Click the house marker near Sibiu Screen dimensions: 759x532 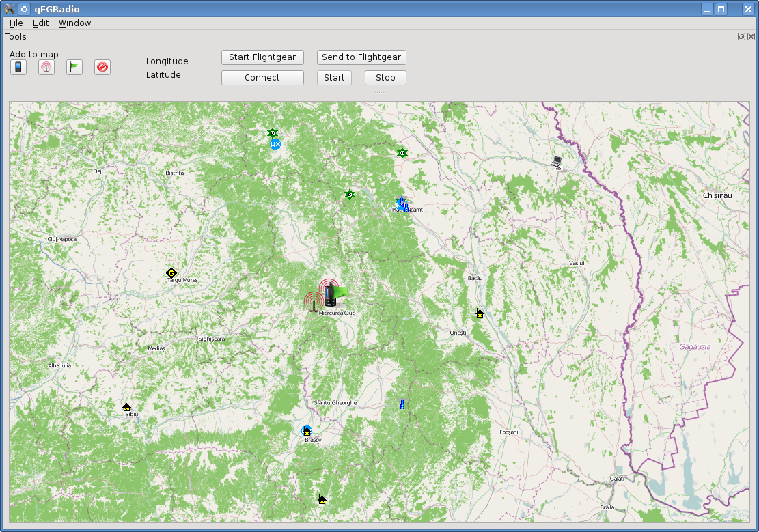[x=127, y=406]
